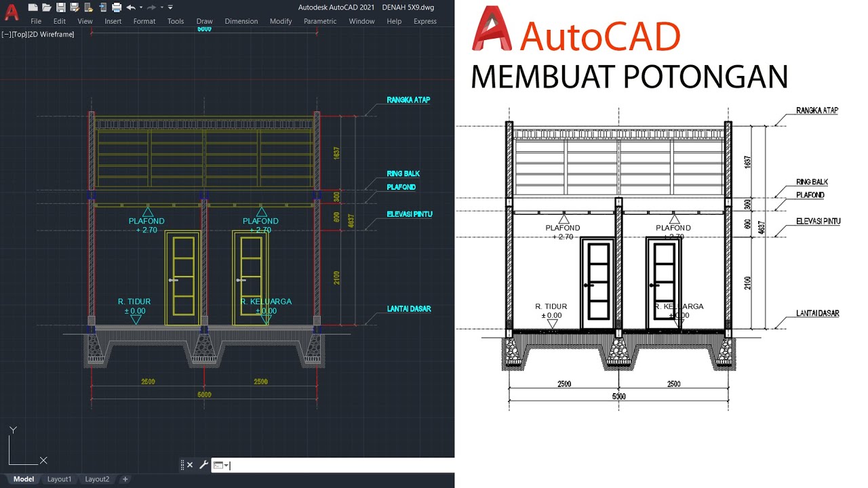The width and height of the screenshot is (868, 488).
Task: Open the [-] viewport controls menu
Action: tap(6, 34)
